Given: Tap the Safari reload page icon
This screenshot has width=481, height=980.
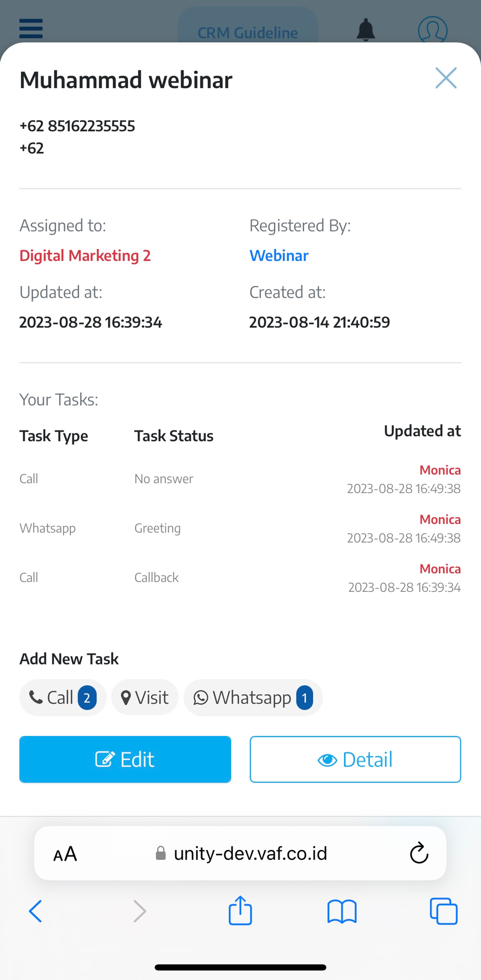Looking at the screenshot, I should (x=419, y=853).
